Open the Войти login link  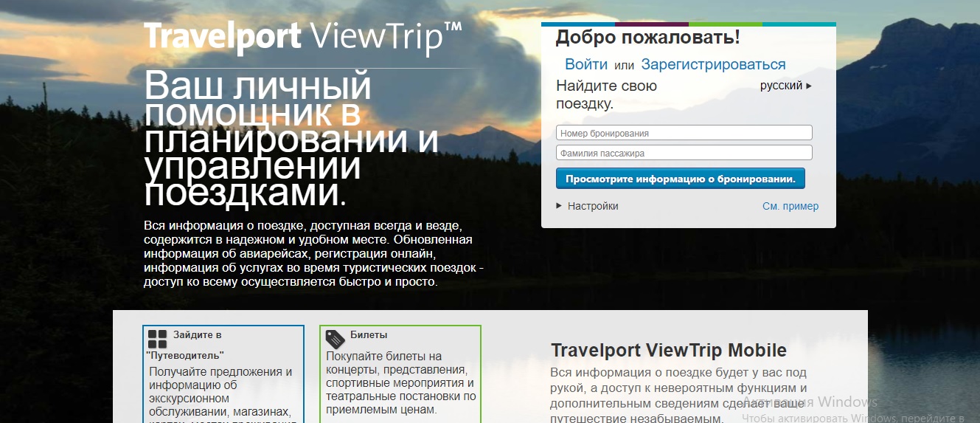coord(586,64)
